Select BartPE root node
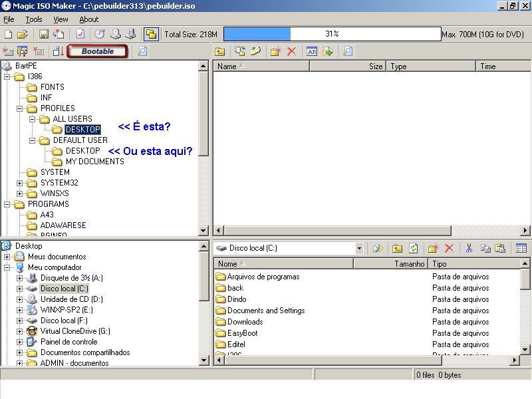532x399 pixels. pyautogui.click(x=26, y=65)
